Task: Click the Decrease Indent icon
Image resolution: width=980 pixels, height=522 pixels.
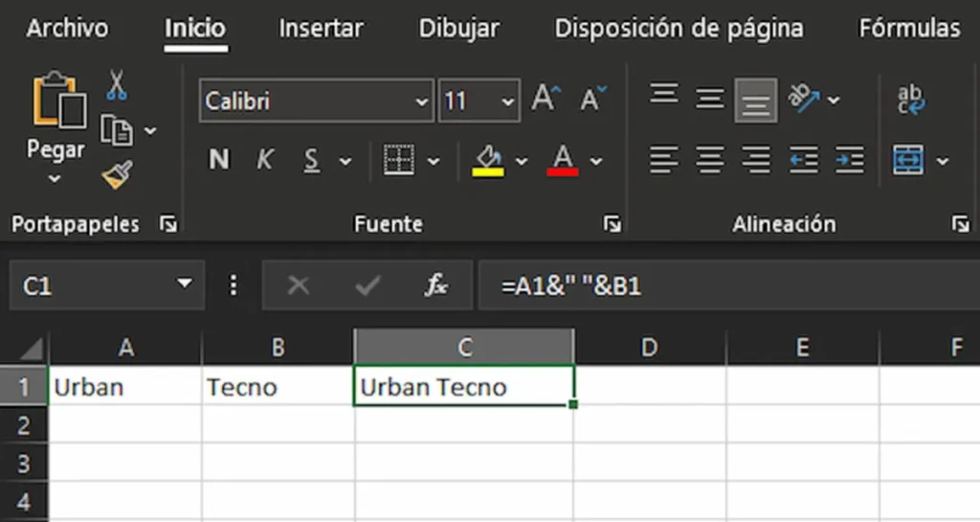Action: pos(804,160)
